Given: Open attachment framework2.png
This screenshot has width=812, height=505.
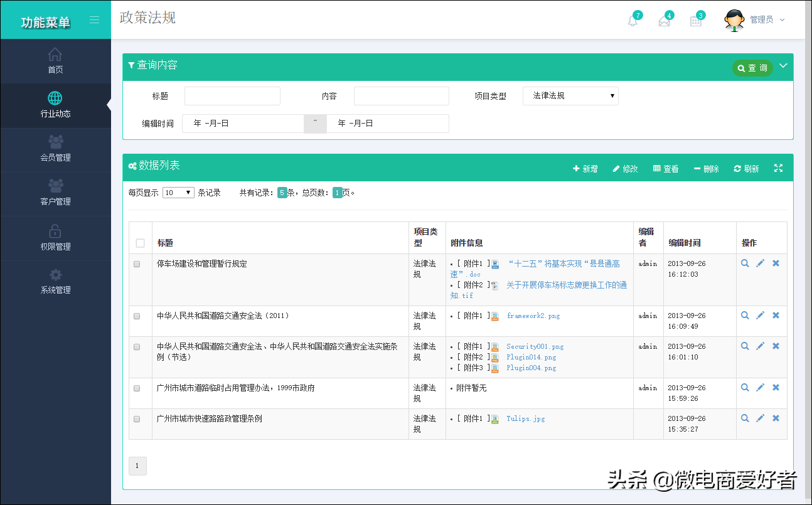Looking at the screenshot, I should 533,316.
